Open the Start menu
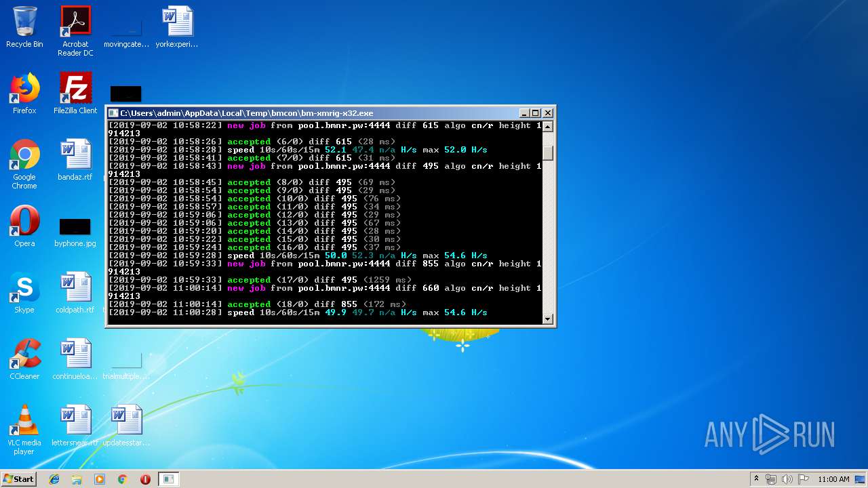Screen dimensions: 868x488 (18, 479)
